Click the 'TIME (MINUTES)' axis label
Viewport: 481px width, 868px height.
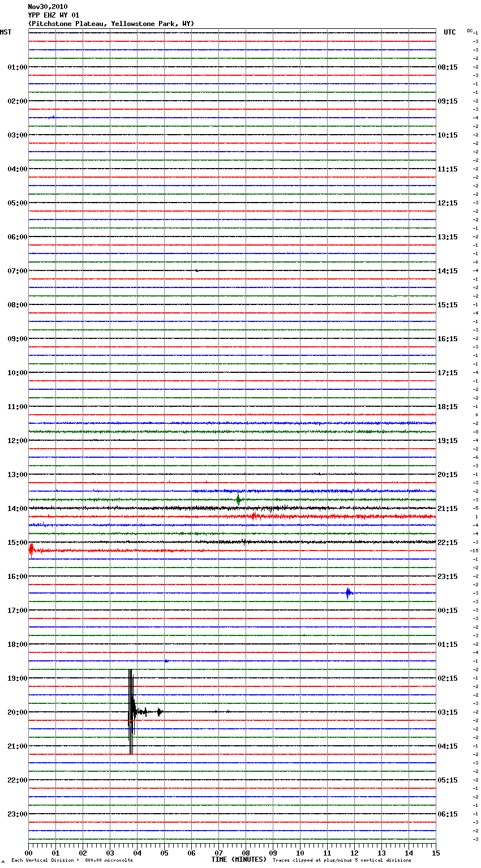(x=238, y=860)
